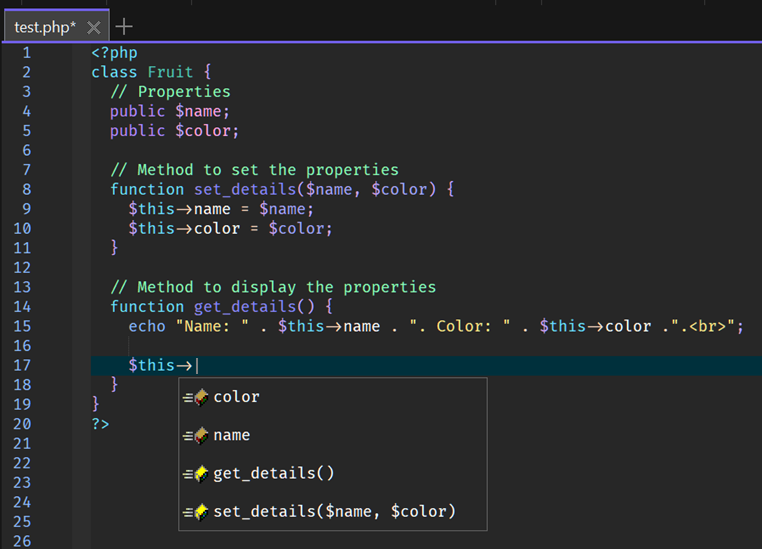Click the class name Fruit
The height and width of the screenshot is (549, 762).
pyautogui.click(x=170, y=72)
